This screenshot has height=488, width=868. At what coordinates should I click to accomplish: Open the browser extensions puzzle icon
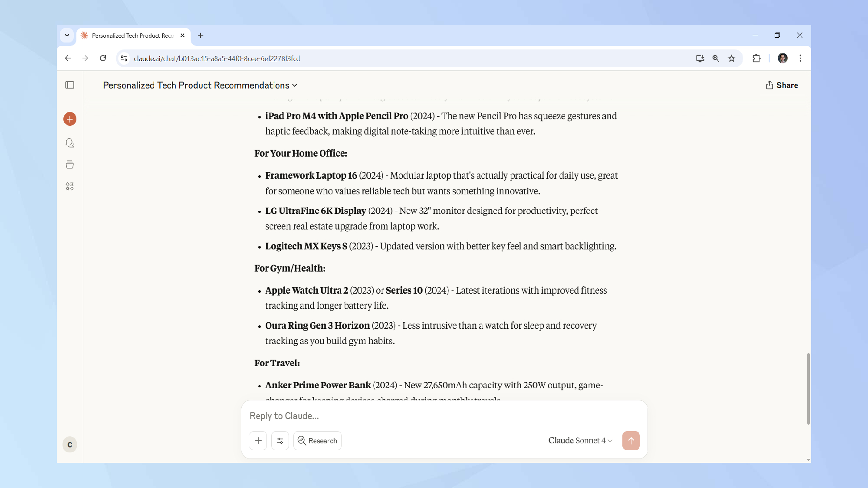(x=756, y=59)
